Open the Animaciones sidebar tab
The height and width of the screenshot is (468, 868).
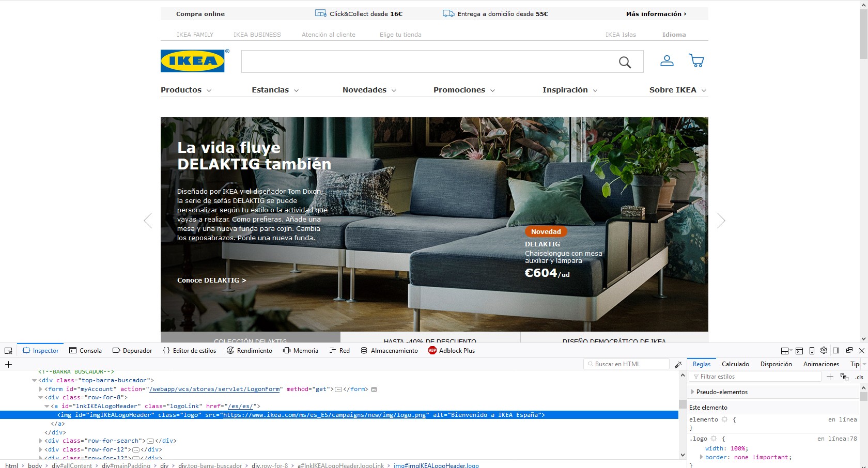coord(821,364)
